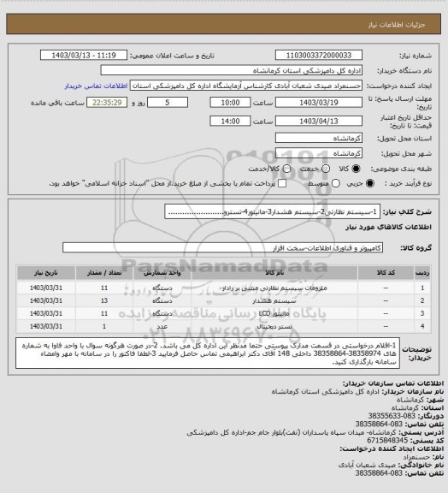Viewport: 448px width, 493px height.
Task: Click the delivery province field کرمانشاه
Action: point(319,138)
